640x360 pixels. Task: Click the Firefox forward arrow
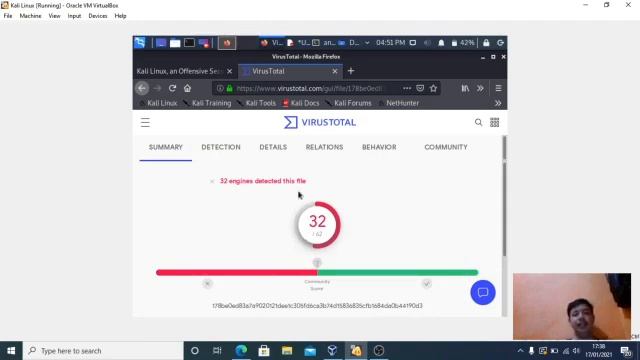tap(158, 88)
